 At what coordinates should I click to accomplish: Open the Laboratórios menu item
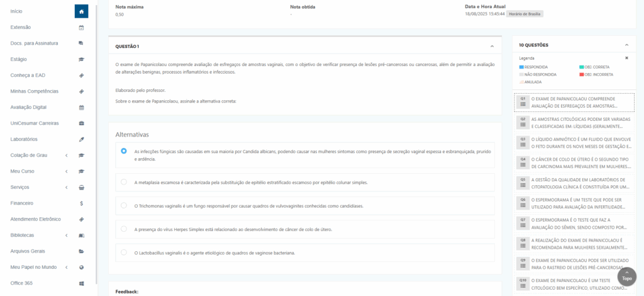point(24,139)
